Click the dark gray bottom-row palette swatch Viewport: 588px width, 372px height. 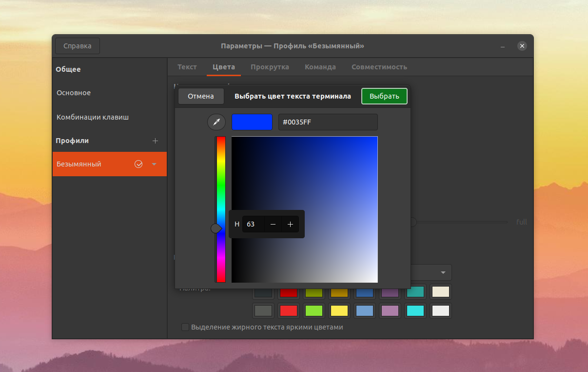[263, 310]
